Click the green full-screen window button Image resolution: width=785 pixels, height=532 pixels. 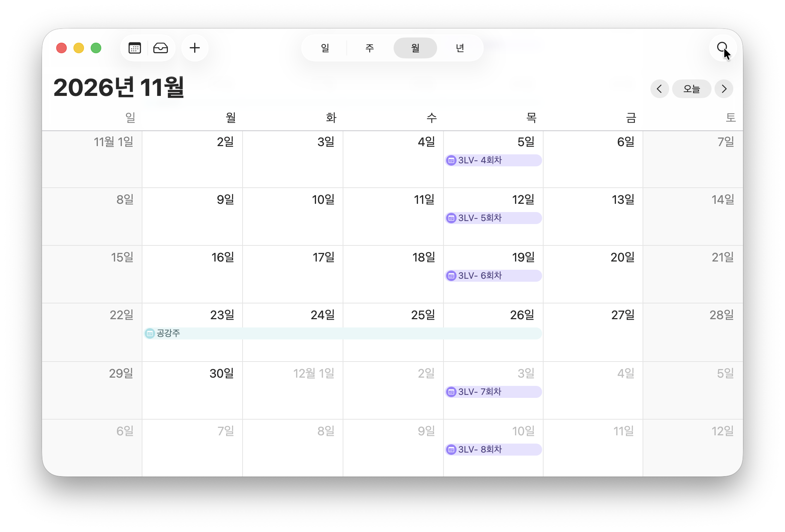pos(96,48)
